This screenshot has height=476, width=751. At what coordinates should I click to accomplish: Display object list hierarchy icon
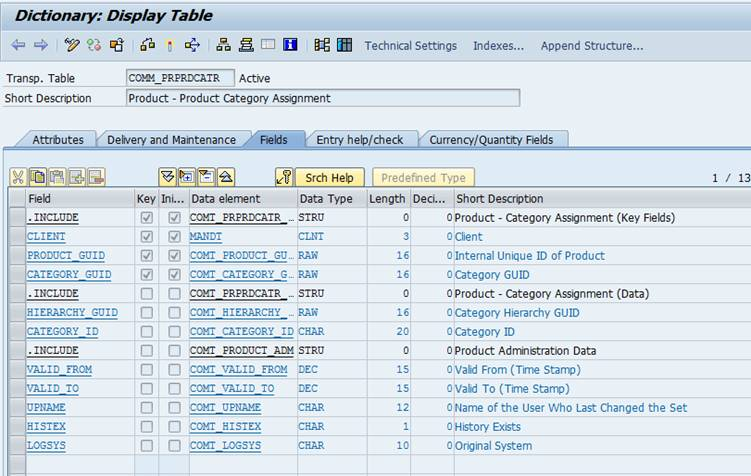[223, 45]
